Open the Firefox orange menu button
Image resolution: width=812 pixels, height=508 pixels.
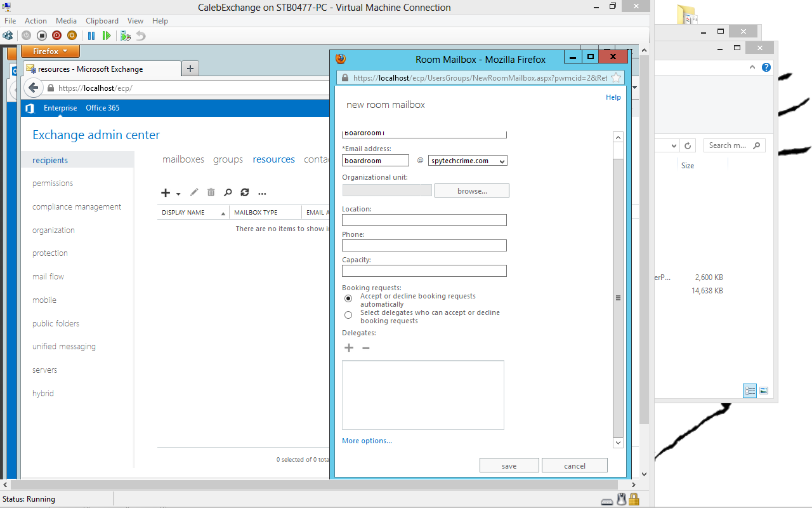coord(50,51)
